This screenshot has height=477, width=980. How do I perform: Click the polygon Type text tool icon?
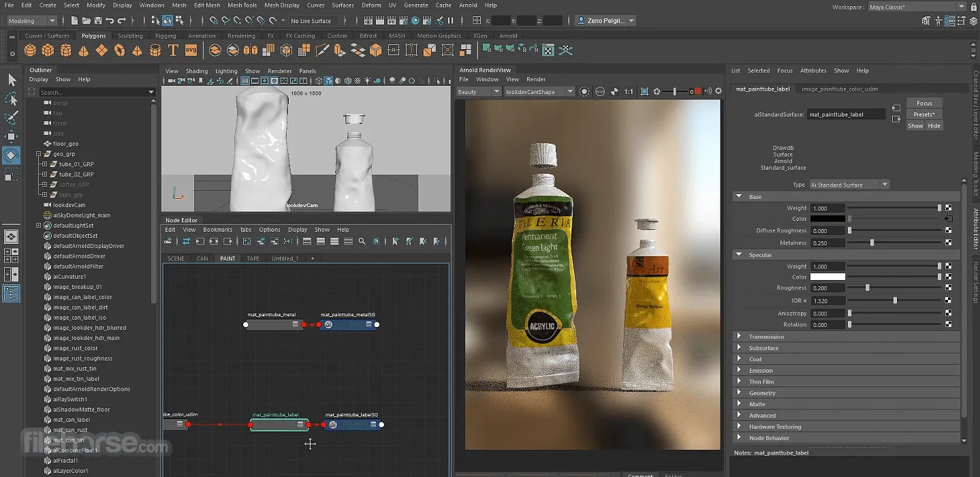(x=173, y=50)
